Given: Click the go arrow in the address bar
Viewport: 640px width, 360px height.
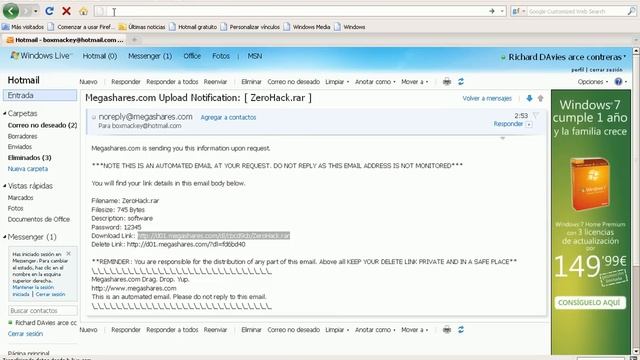Looking at the screenshot, I should (x=492, y=11).
